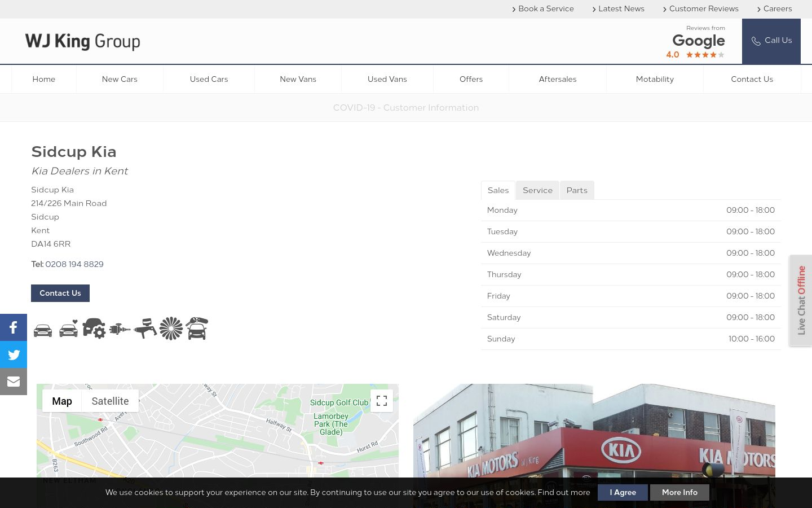Click the car with heart icon

pos(69,329)
